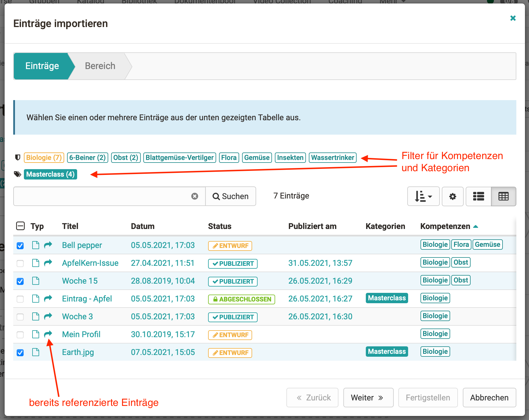Filter by the Flora competence filter tag
Screen dimensions: 529x420
pos(229,158)
